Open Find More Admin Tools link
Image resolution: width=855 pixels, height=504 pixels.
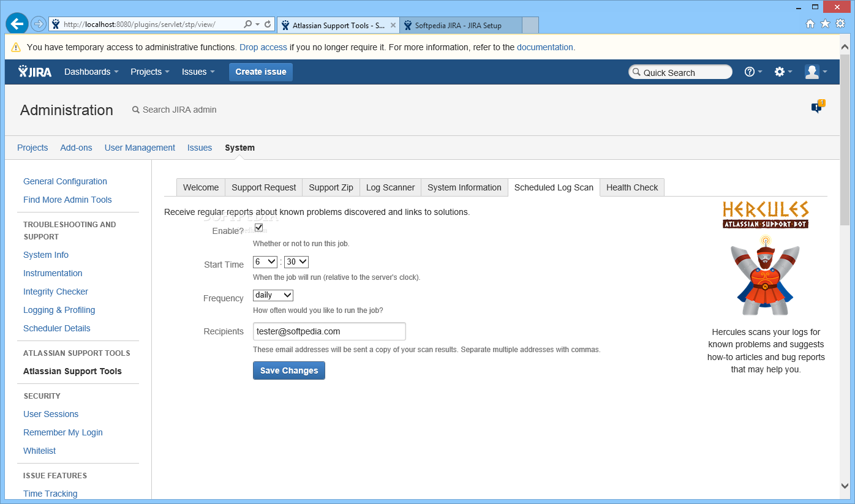pyautogui.click(x=67, y=200)
